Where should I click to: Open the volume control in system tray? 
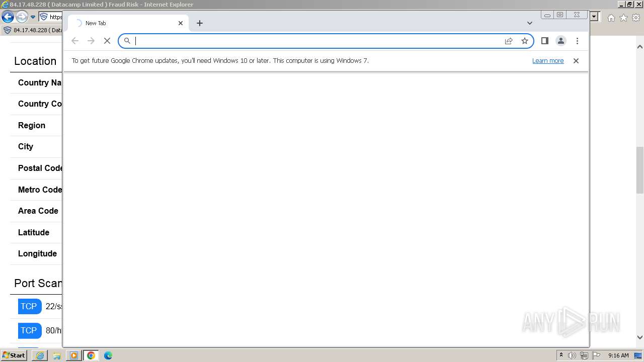(572, 355)
